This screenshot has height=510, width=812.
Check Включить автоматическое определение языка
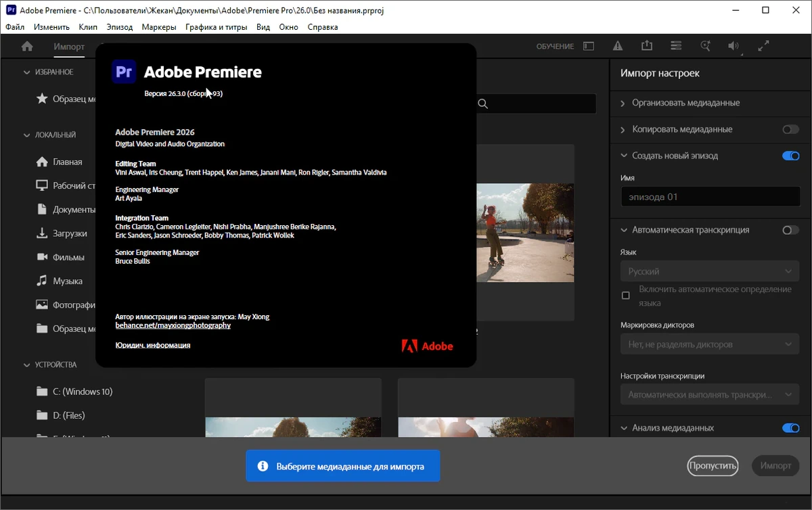pyautogui.click(x=626, y=296)
